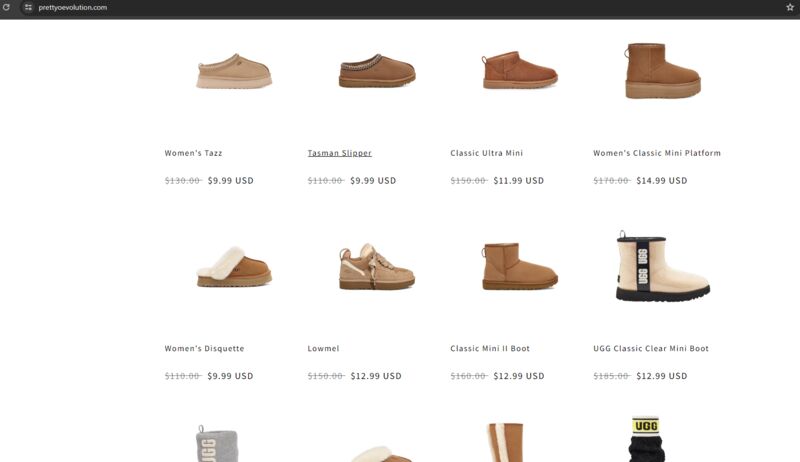This screenshot has height=462, width=800.
Task: Click the $14.99 USD price text
Action: point(662,181)
